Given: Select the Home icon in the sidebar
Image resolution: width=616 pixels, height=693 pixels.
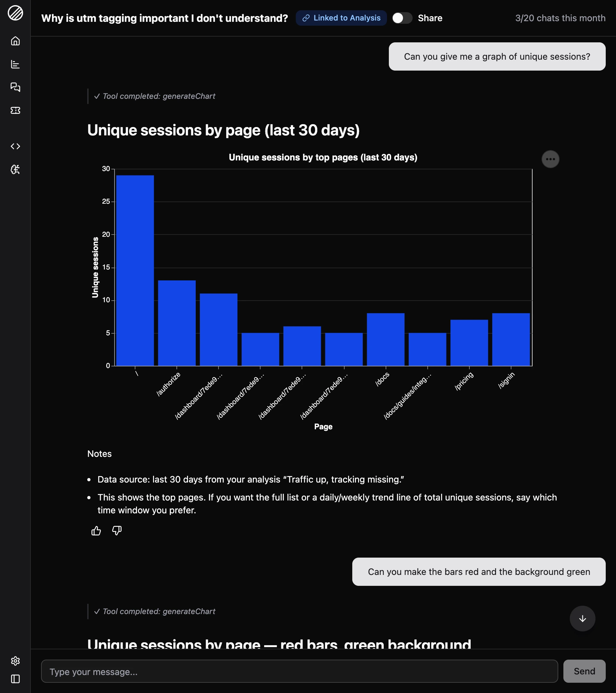Looking at the screenshot, I should 15,41.
